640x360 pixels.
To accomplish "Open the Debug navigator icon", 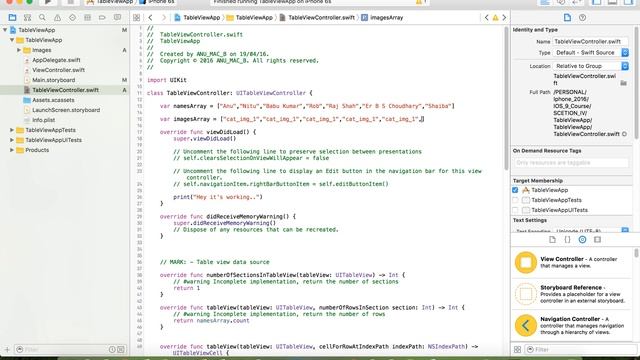I will (x=87, y=18).
